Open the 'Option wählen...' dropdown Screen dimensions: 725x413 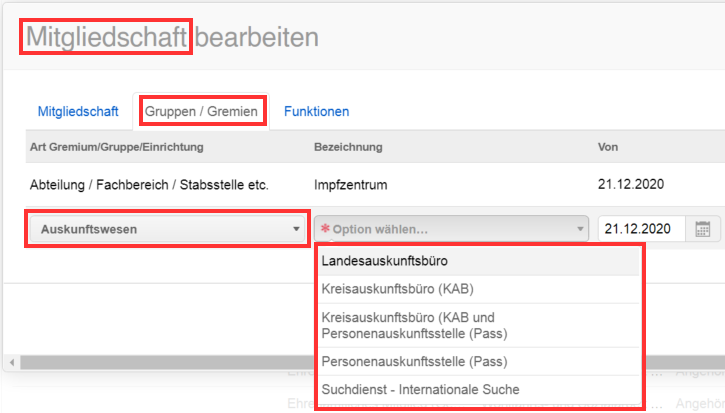[x=451, y=229]
